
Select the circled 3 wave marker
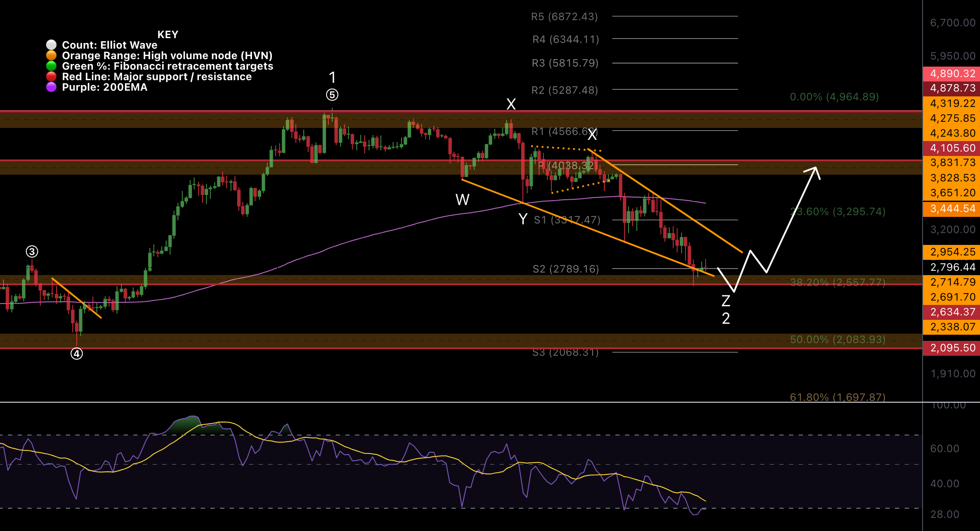[x=32, y=251]
